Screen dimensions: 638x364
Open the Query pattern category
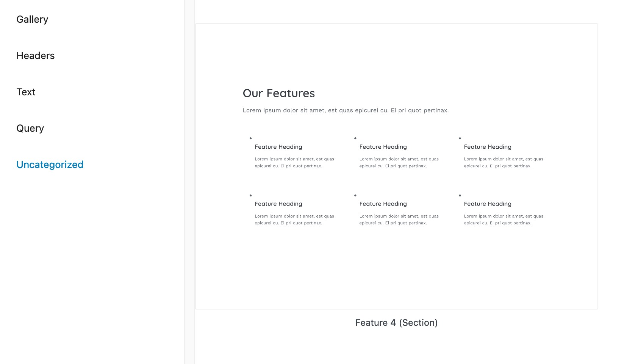tap(30, 128)
